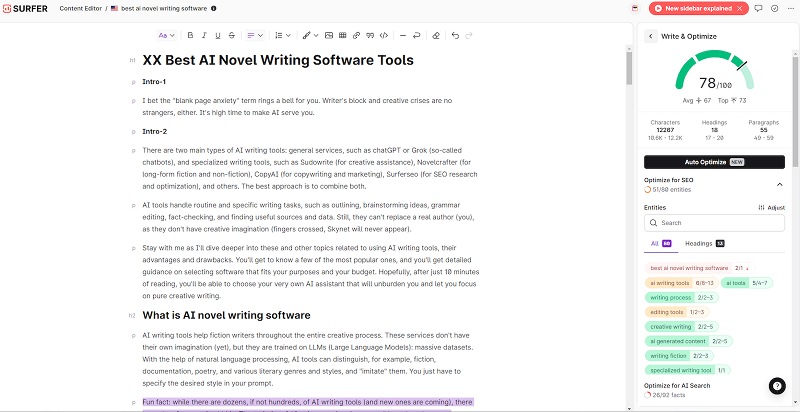Play the New sidebar explained video

(x=659, y=9)
